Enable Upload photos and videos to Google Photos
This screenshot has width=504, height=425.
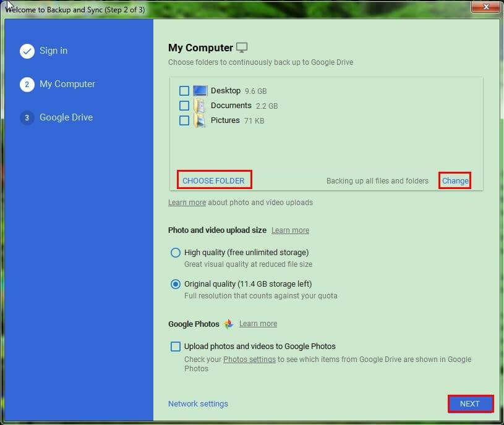tap(176, 347)
